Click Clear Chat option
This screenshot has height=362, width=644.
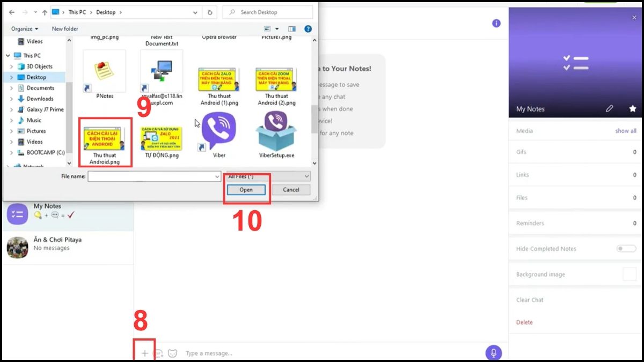pyautogui.click(x=530, y=299)
